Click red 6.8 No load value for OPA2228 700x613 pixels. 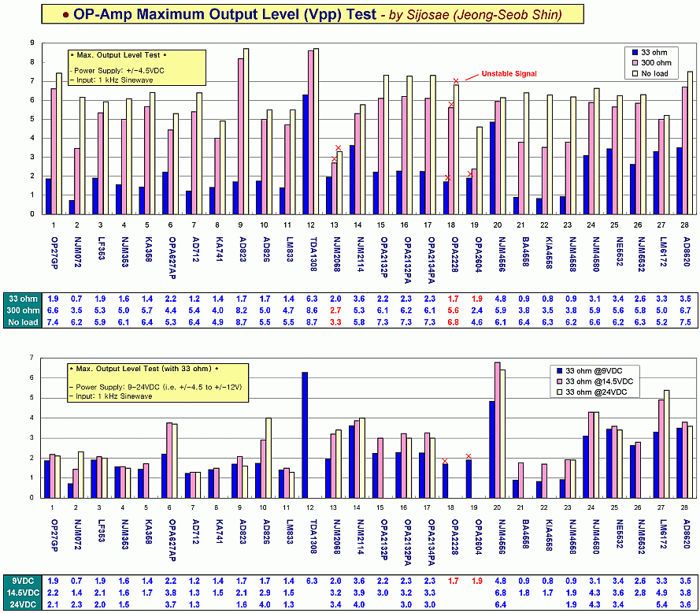(x=453, y=322)
